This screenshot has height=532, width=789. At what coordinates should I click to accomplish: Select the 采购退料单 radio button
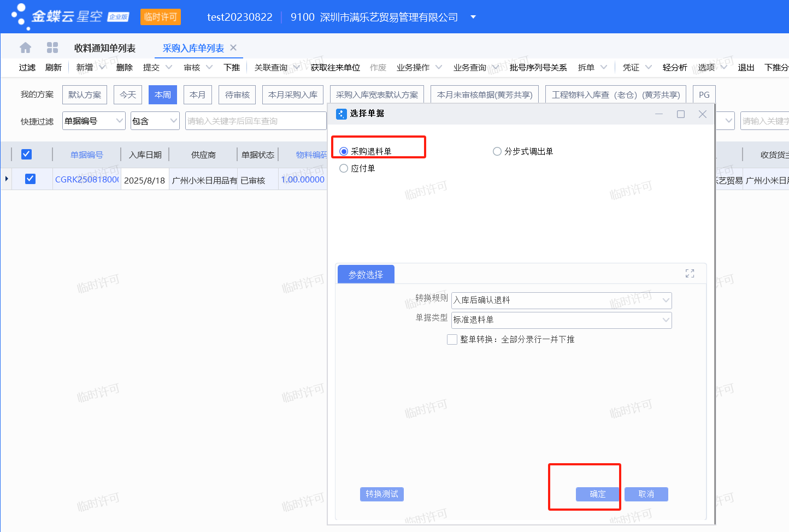(344, 151)
